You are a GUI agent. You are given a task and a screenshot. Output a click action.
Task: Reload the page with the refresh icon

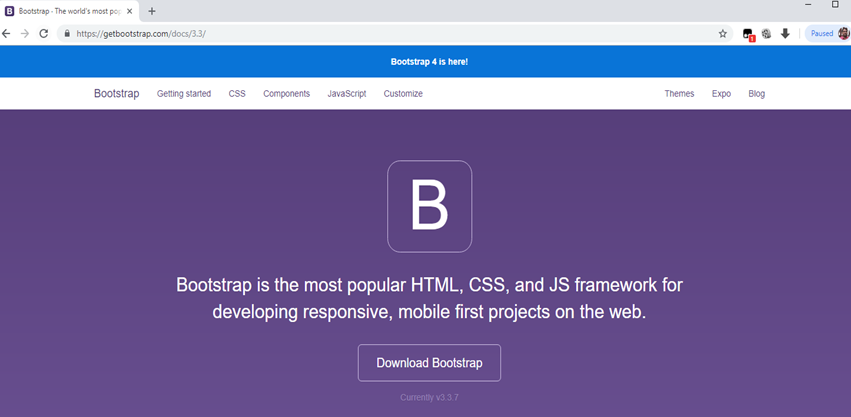click(44, 34)
